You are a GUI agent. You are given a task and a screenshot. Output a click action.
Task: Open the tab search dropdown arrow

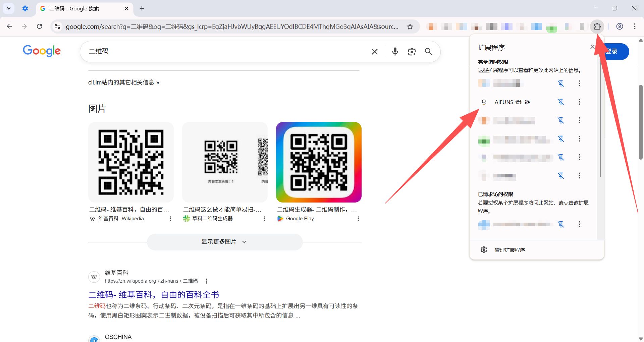click(9, 8)
